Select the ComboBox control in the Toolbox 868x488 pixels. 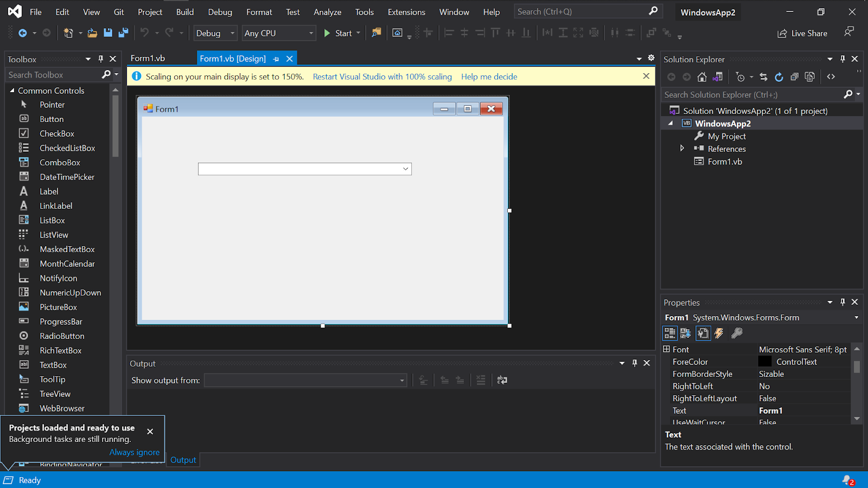(60, 163)
